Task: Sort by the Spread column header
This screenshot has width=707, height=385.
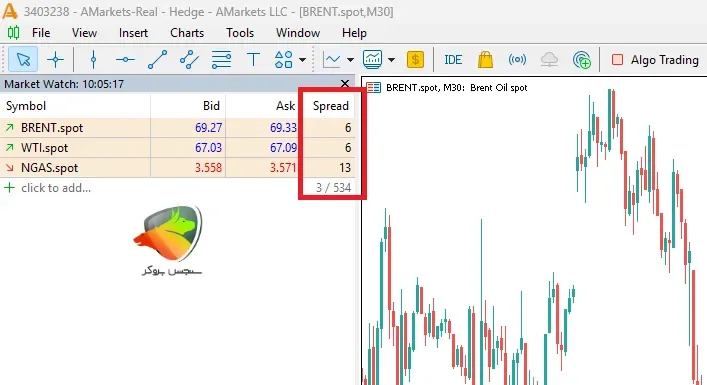Action: tap(331, 106)
